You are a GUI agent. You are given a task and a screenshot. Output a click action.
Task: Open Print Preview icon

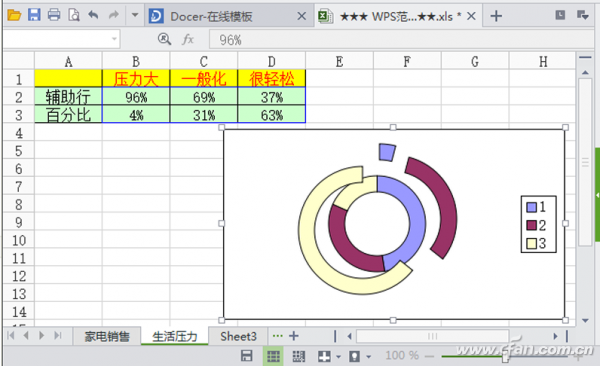(74, 15)
